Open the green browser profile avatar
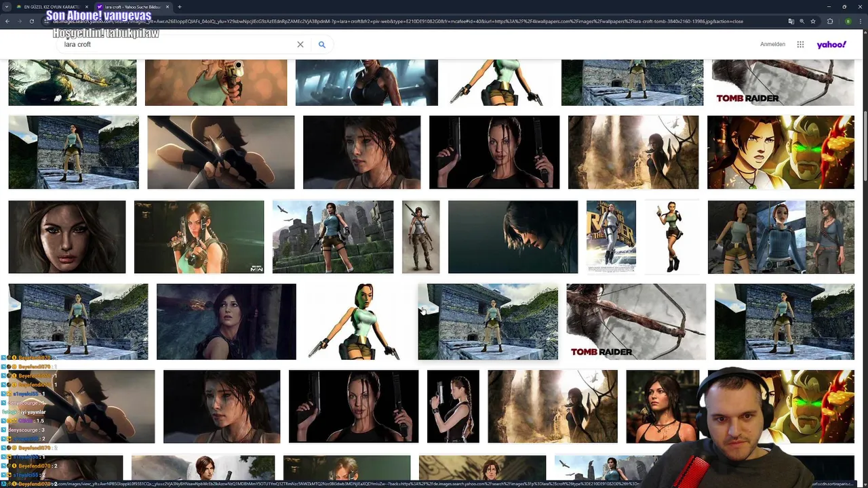 (x=848, y=21)
